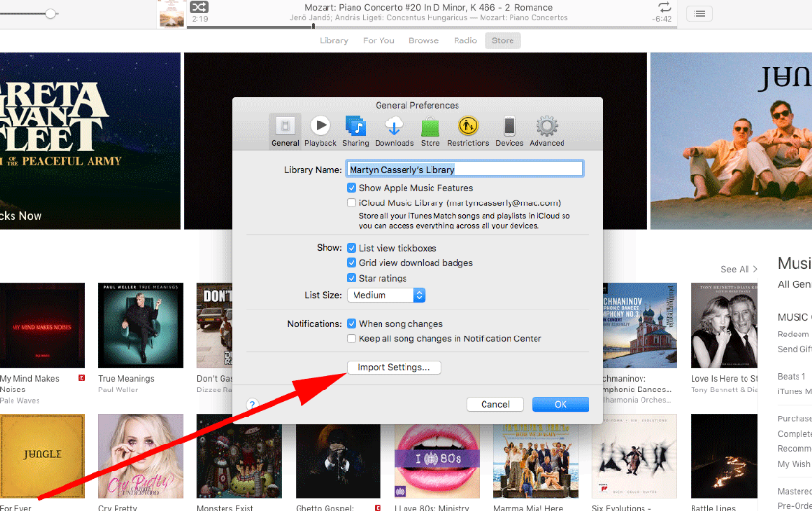Open the Store preferences pane
Screen dimensions: 812x511
click(x=430, y=131)
